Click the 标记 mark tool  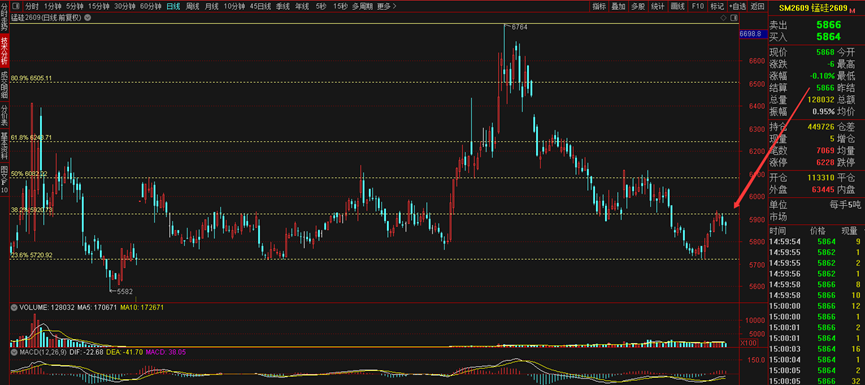717,7
